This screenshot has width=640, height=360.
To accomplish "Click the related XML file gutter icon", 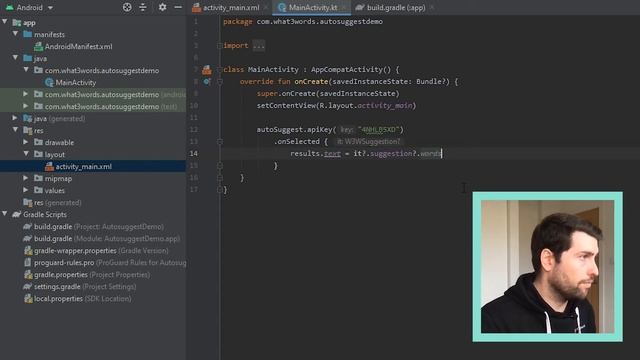I will point(207,70).
